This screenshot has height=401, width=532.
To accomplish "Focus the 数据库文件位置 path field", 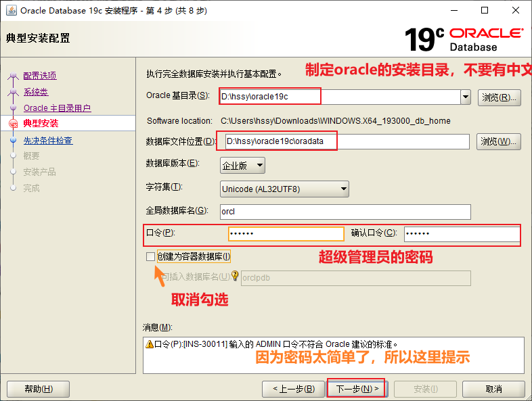I will (x=347, y=141).
